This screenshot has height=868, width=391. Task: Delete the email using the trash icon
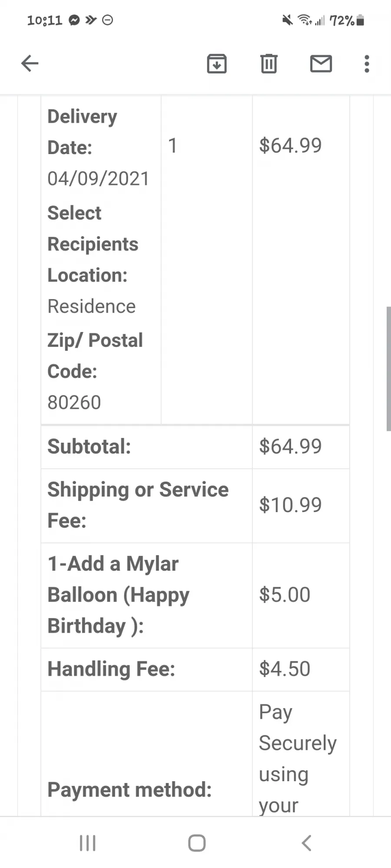click(x=269, y=64)
